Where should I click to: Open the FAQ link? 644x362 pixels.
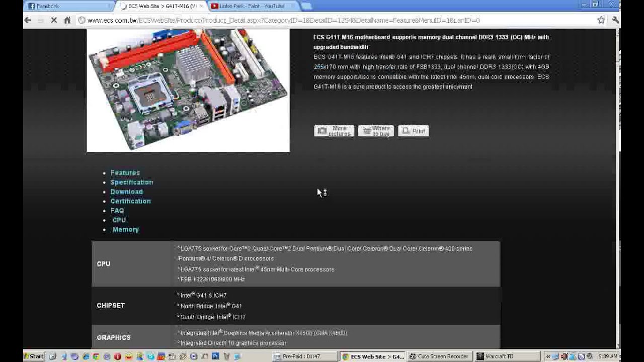[x=117, y=211]
